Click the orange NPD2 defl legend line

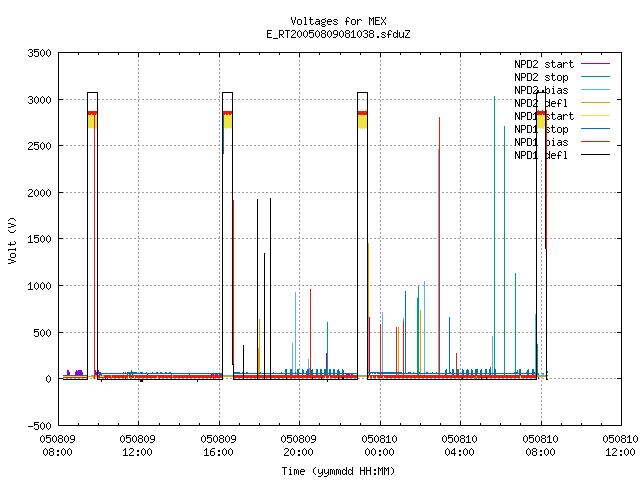(x=596, y=102)
